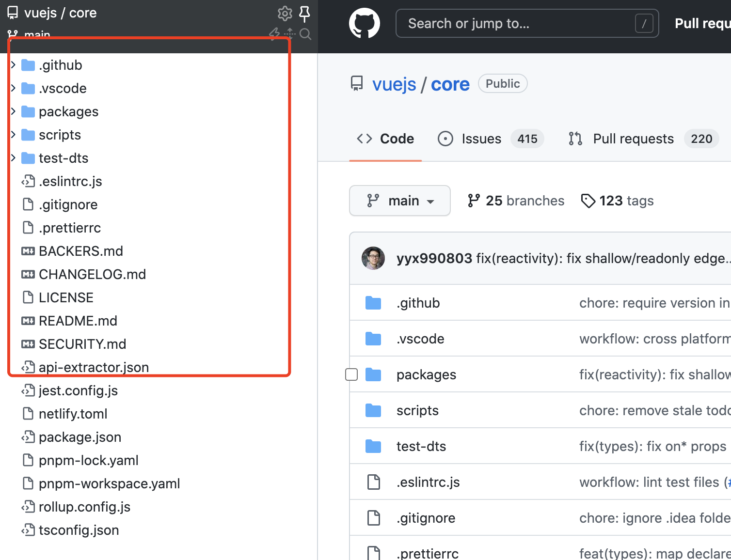Click the yyx990803 commit author avatar
The image size is (731, 560).
[x=373, y=258]
